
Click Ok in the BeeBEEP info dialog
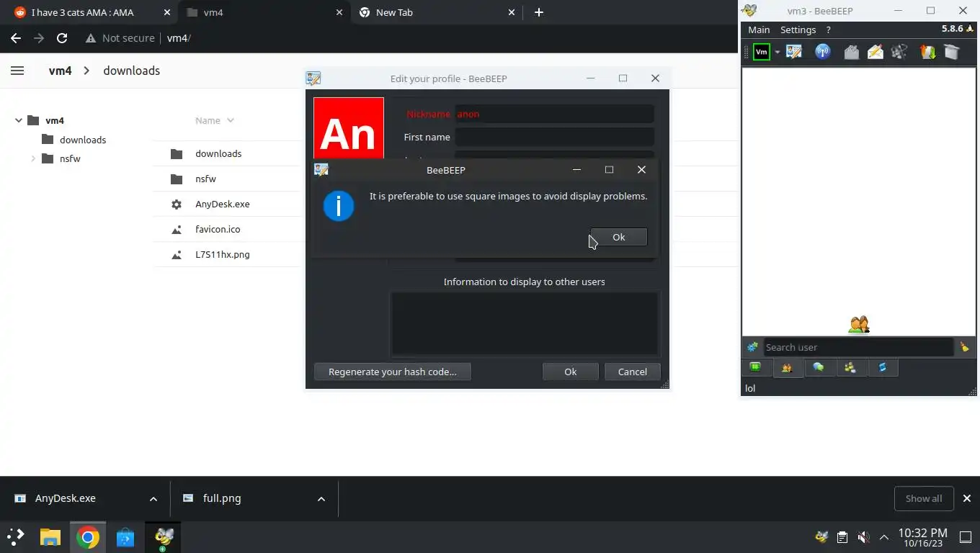618,237
